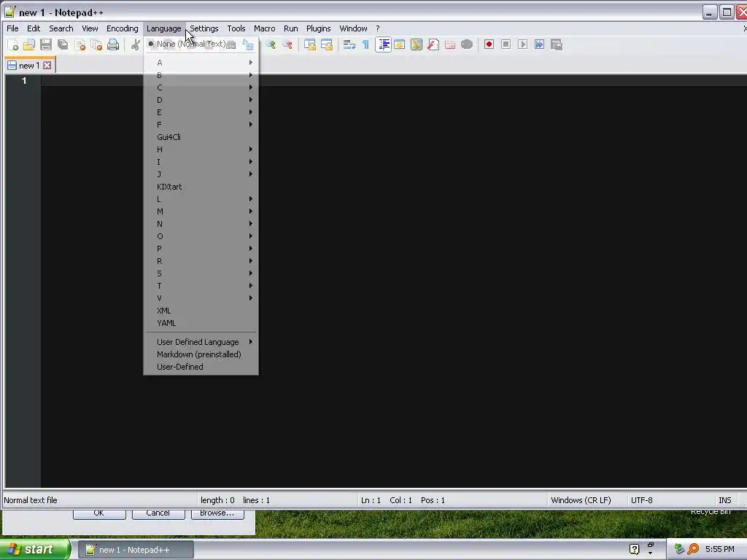Choose Gui4Cli from the Language menu
Viewport: 747px width, 560px height.
point(201,137)
